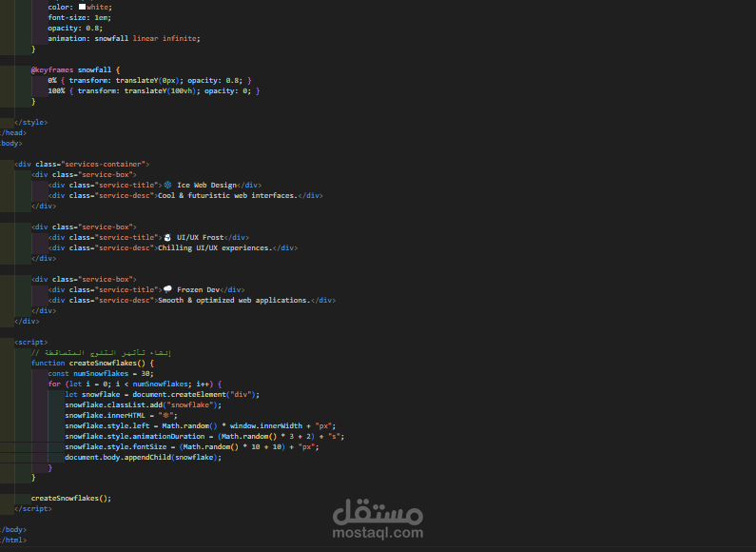Place cursor on "@keyframes snowfall {" line

tap(76, 70)
